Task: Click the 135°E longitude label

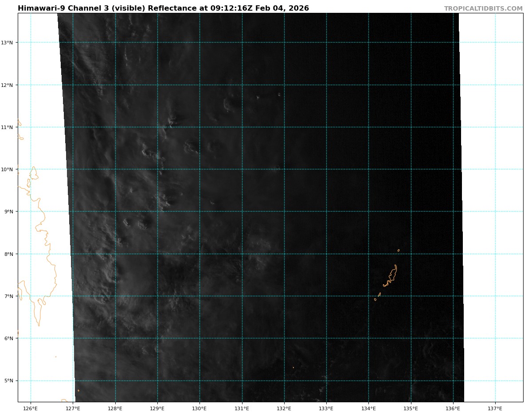Action: point(411,408)
